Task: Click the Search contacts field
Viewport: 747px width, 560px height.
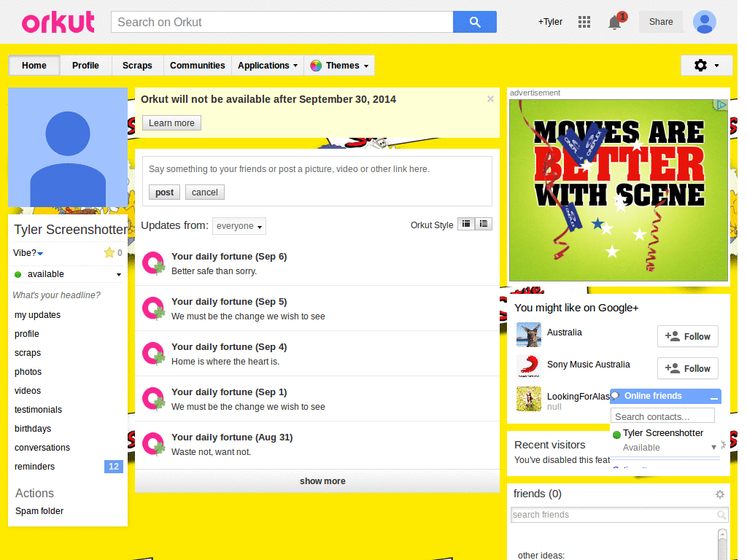Action: click(662, 416)
